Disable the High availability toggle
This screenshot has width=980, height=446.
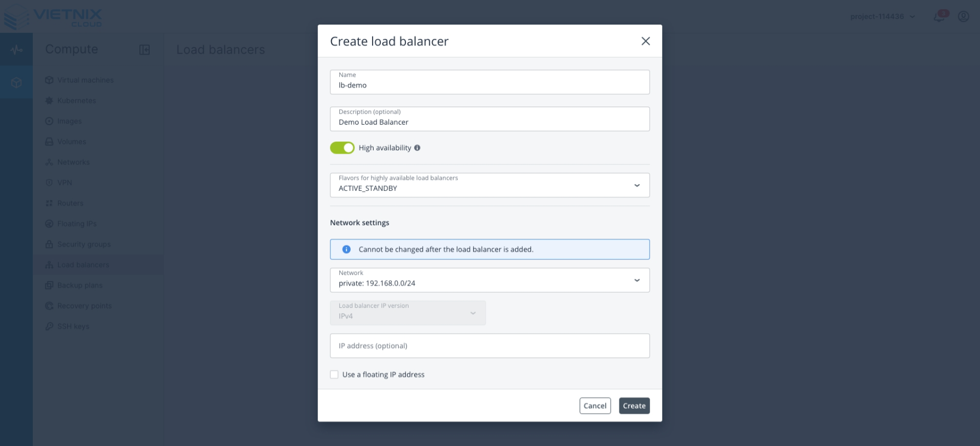click(x=342, y=148)
